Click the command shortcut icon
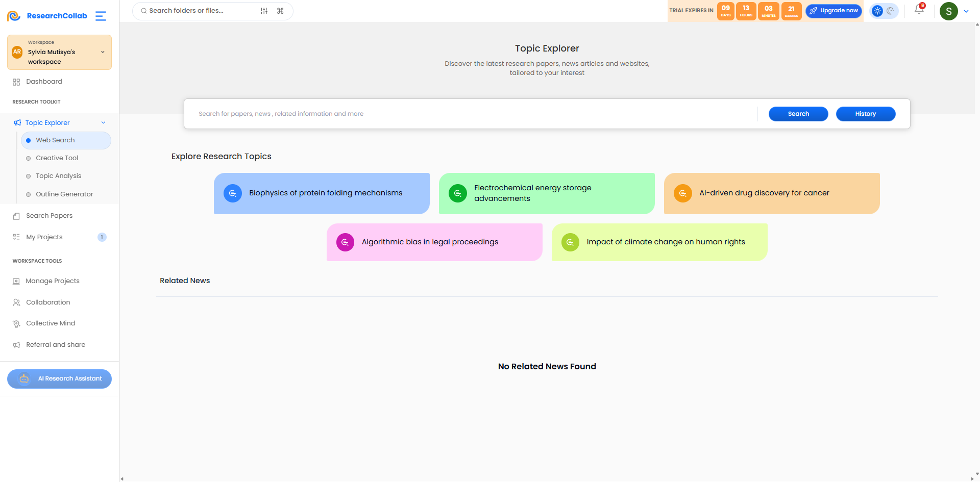980x482 pixels. pyautogui.click(x=280, y=11)
